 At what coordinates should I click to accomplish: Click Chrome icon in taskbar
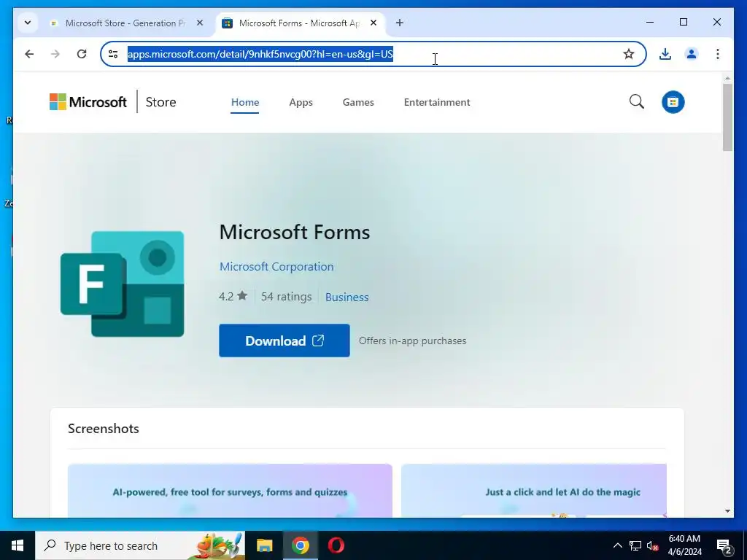(300, 545)
